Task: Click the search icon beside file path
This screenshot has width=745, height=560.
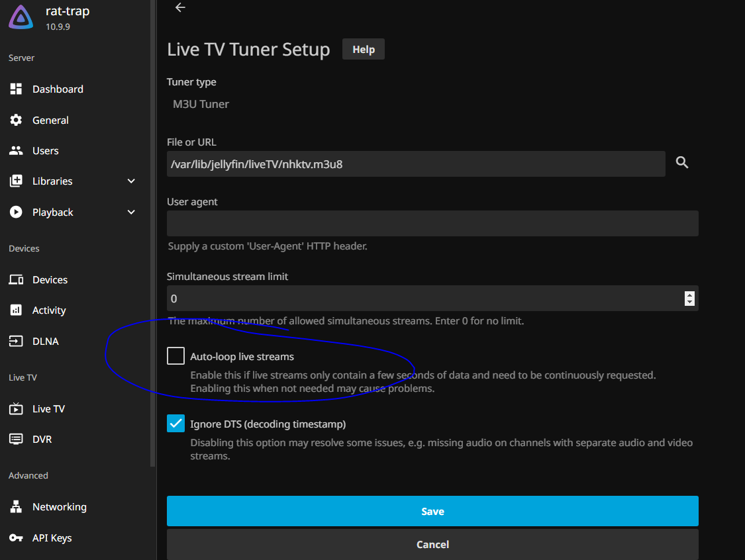Action: point(682,163)
